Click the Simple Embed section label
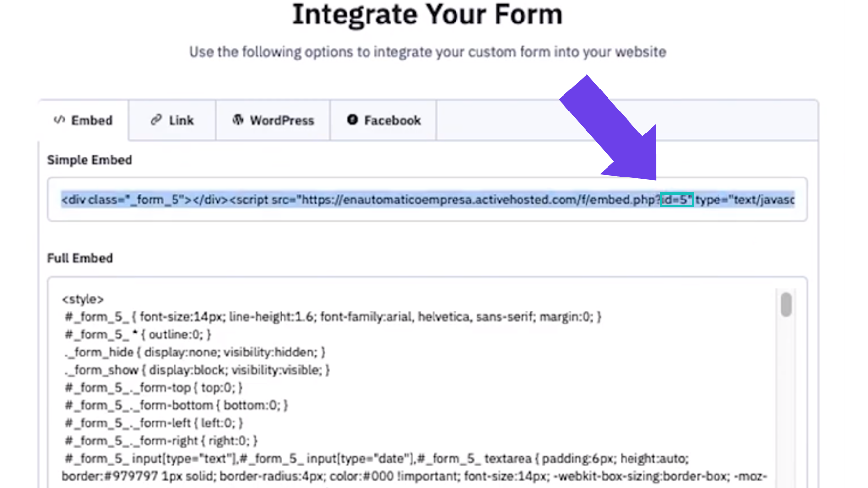Viewport: 868px width, 488px height. (89, 159)
